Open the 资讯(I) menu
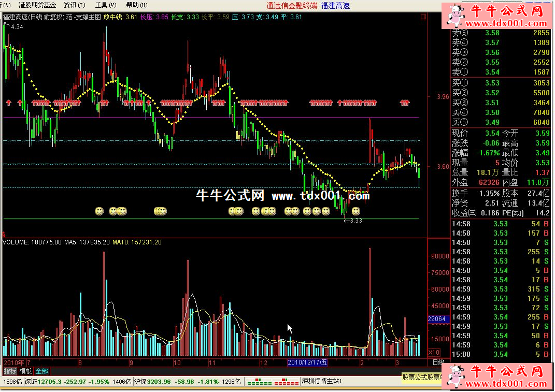Image resolution: width=555 pixels, height=392 pixels. click(x=74, y=5)
